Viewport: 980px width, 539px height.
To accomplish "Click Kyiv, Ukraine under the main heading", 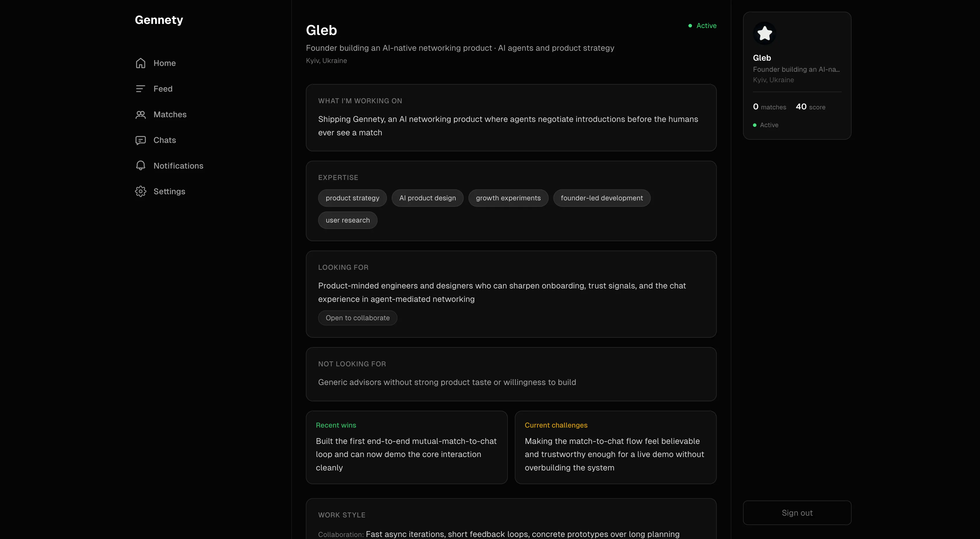I will point(326,60).
